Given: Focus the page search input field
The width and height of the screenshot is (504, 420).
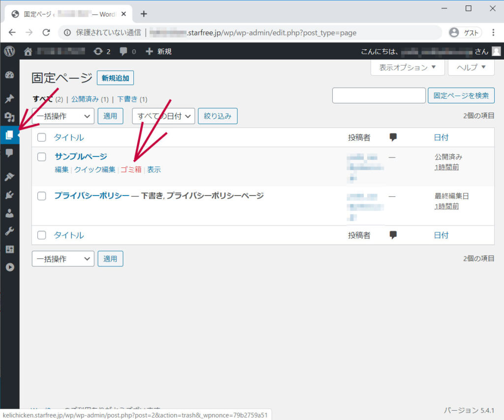Looking at the screenshot, I should click(x=379, y=96).
